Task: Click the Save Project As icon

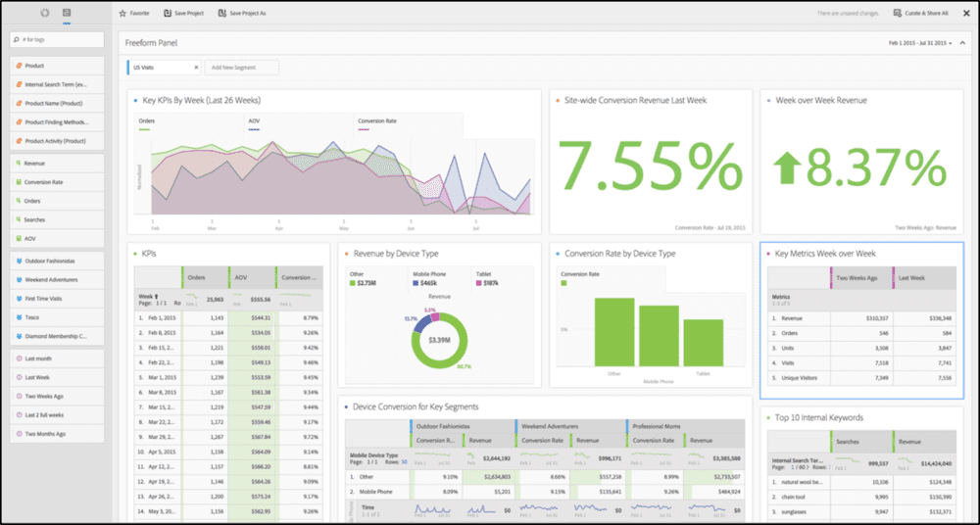Action: [x=221, y=13]
